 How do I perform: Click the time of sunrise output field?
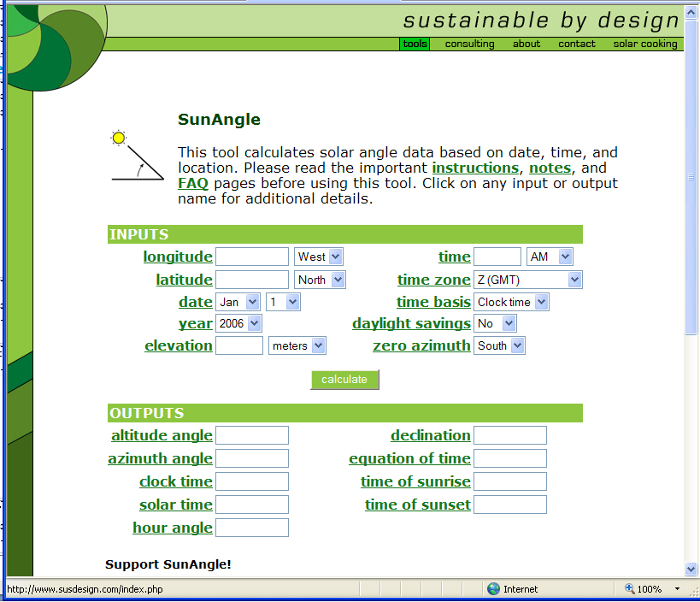(x=510, y=481)
